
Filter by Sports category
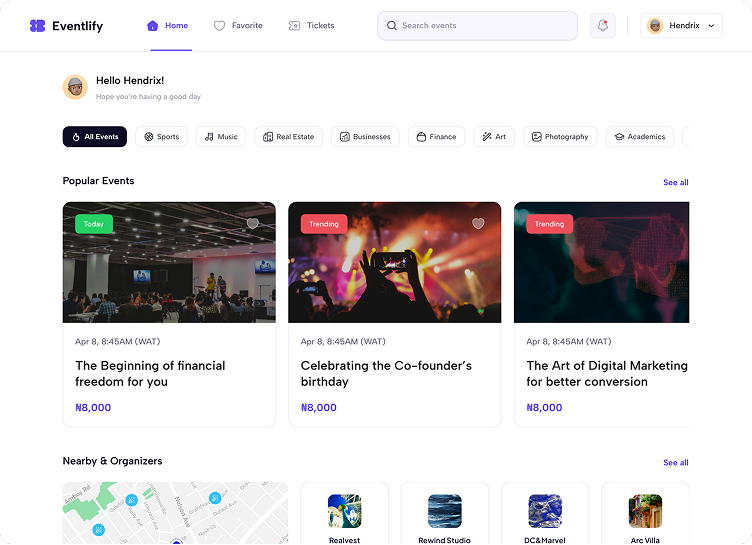[161, 137]
